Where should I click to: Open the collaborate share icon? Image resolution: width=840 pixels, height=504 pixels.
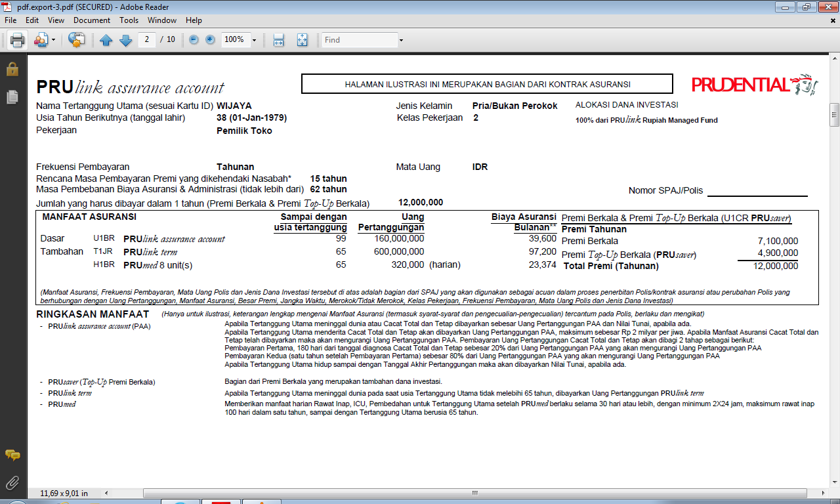pos(41,40)
